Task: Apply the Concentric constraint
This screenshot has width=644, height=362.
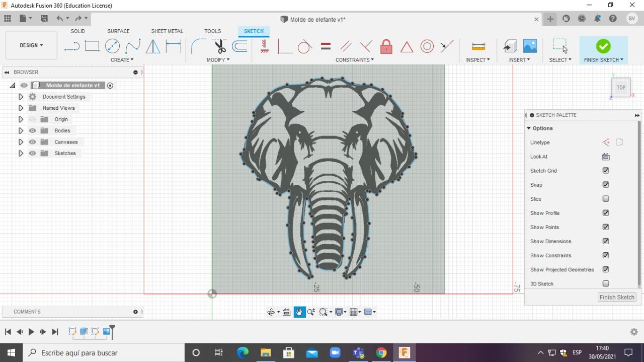Action: click(x=427, y=46)
